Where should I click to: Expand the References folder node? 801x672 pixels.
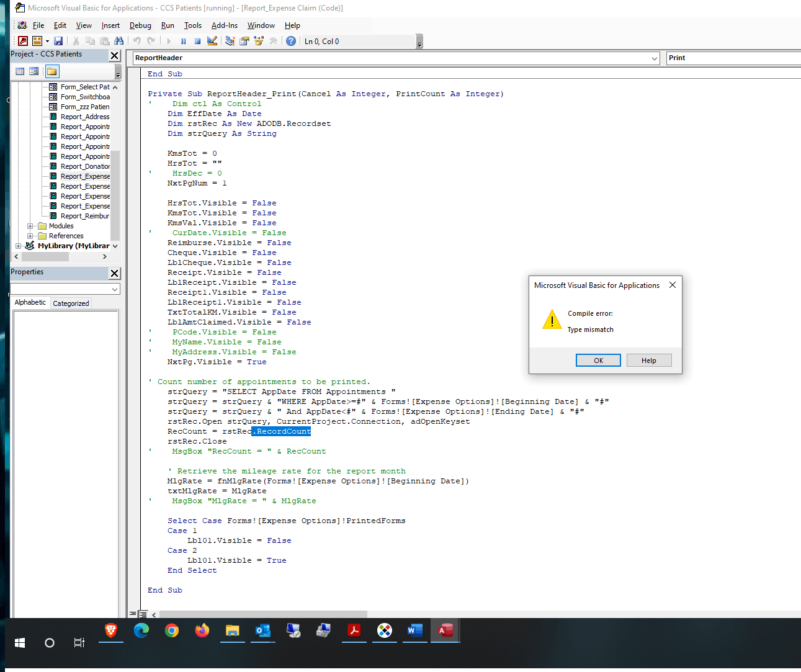[x=30, y=236]
